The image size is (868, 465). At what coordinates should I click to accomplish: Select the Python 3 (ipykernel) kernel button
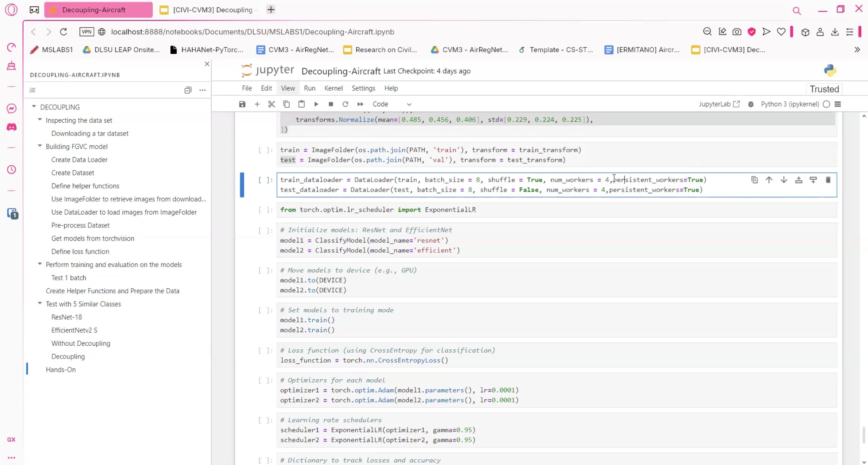tap(790, 104)
